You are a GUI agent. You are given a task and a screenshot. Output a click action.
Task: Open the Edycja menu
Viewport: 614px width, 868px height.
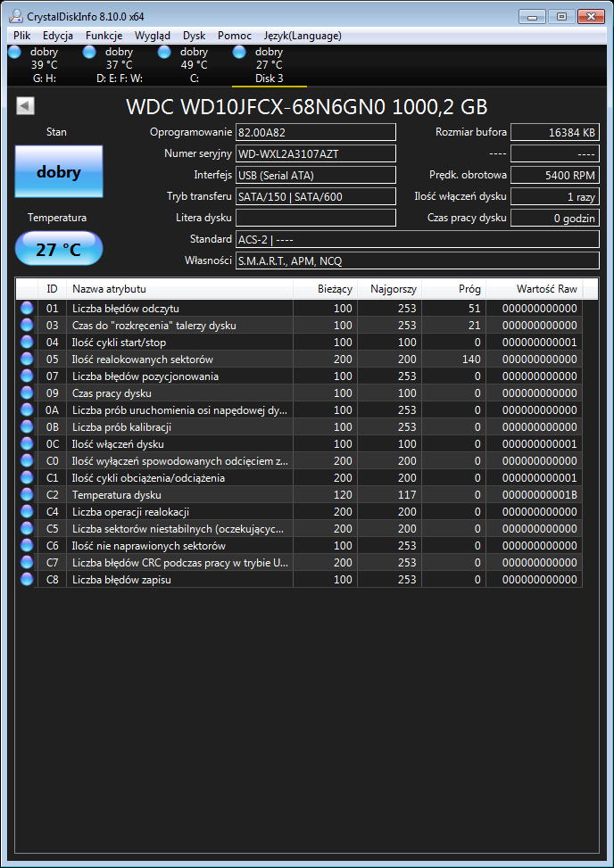(x=58, y=36)
